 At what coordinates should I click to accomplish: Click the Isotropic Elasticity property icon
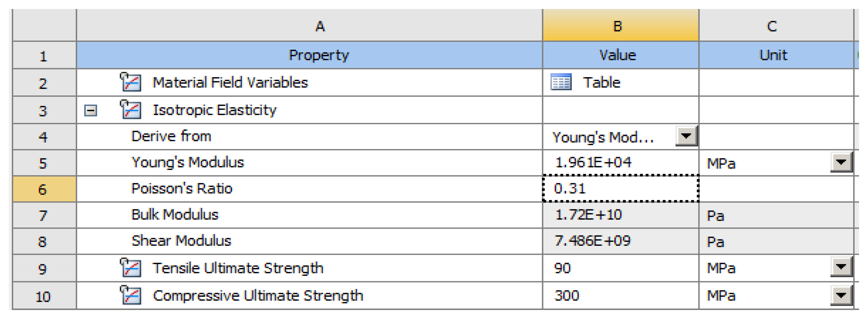(131, 110)
